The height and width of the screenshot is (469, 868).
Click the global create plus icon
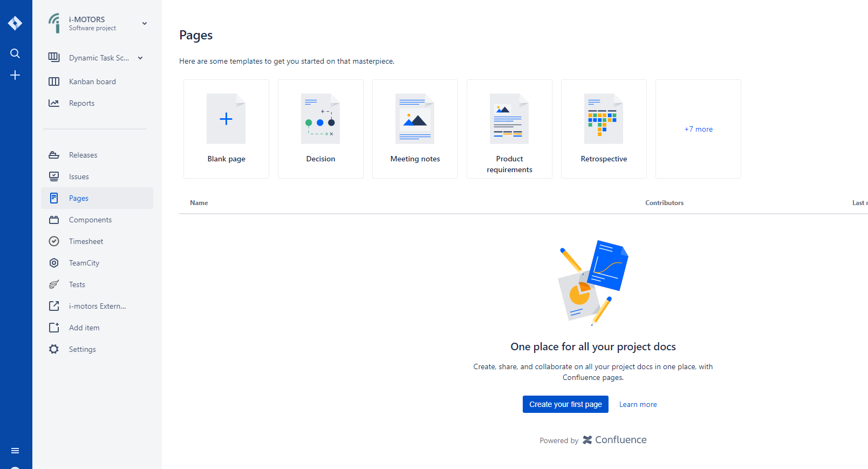[15, 75]
